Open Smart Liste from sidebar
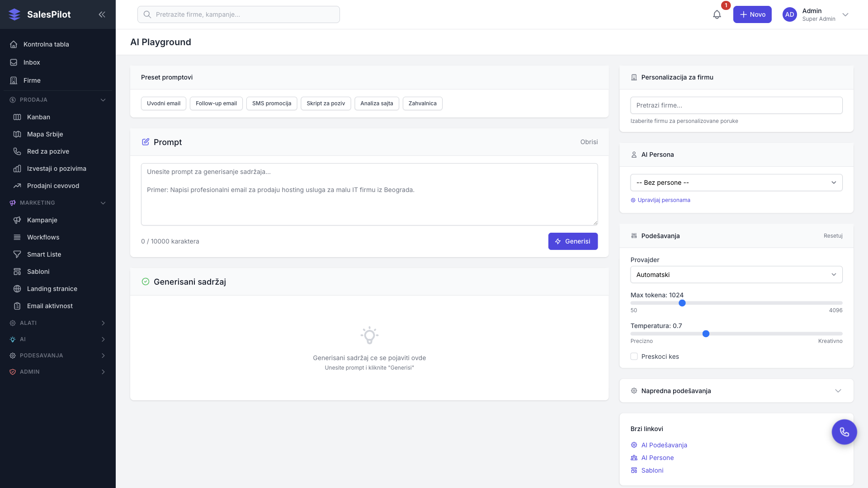The height and width of the screenshot is (488, 868). coord(44,254)
